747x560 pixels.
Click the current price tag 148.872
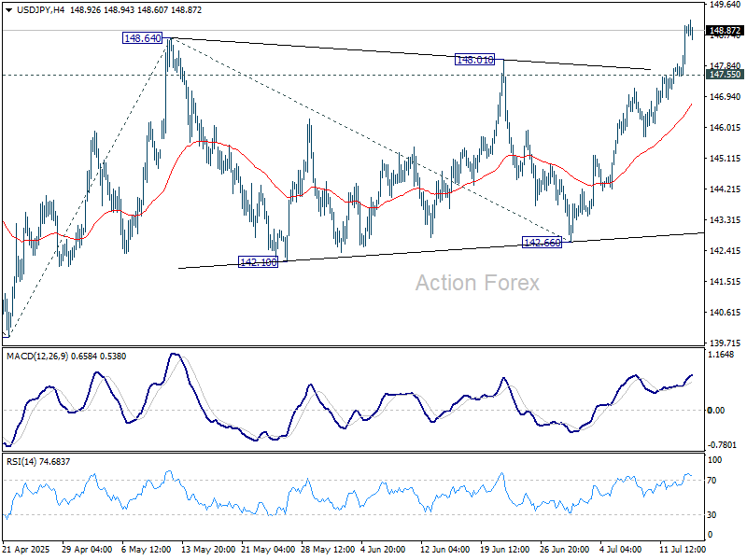tap(725, 31)
